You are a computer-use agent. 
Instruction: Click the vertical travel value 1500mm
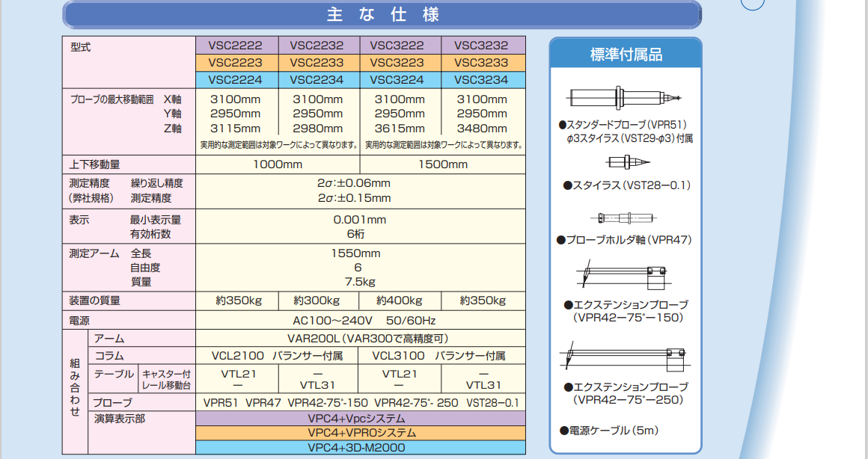coord(443,164)
